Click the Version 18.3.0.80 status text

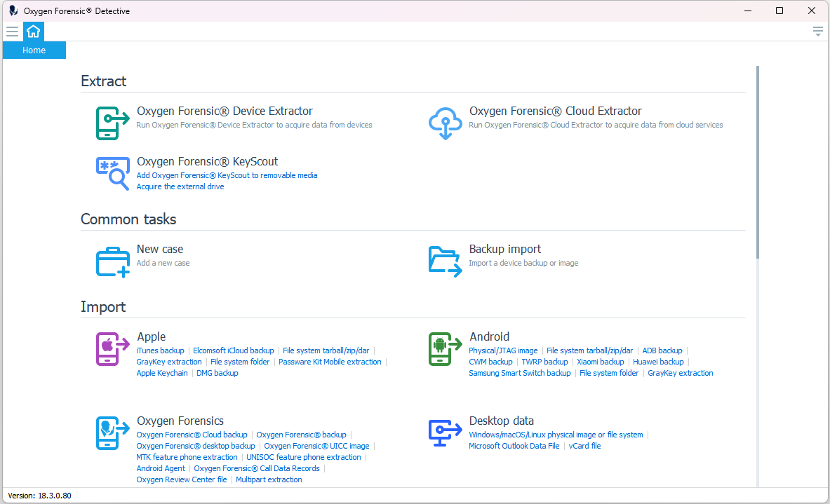tap(40, 496)
